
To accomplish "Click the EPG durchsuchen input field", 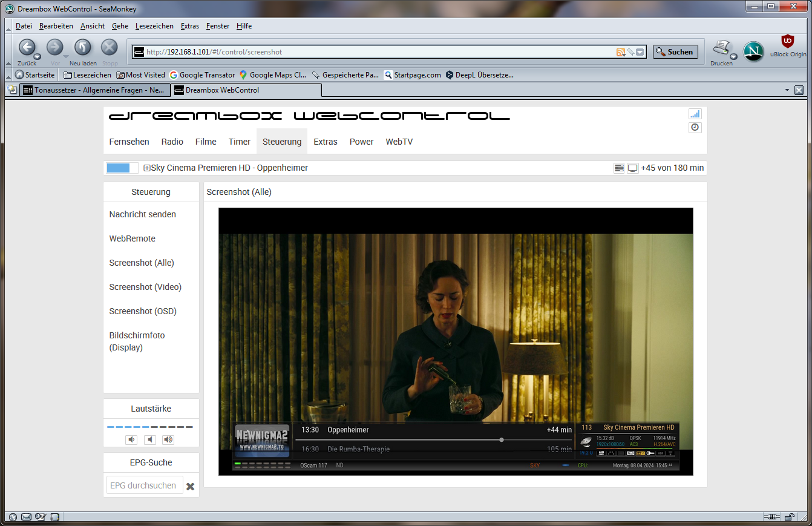I will click(x=145, y=485).
